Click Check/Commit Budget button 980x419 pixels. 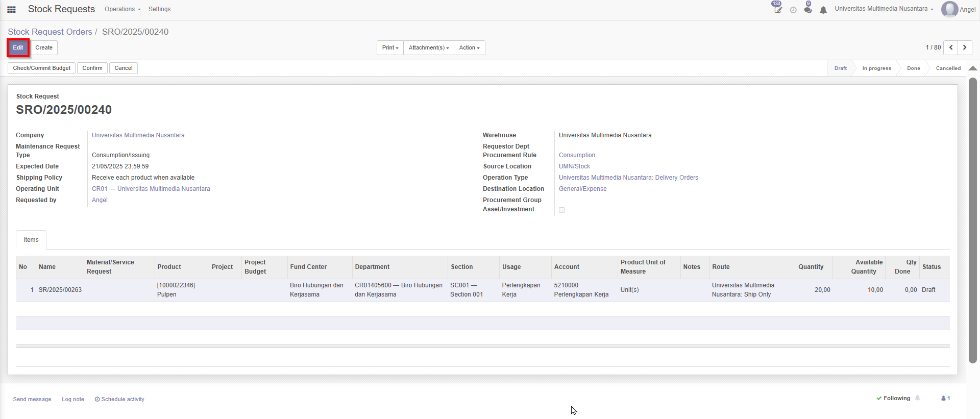click(x=42, y=68)
